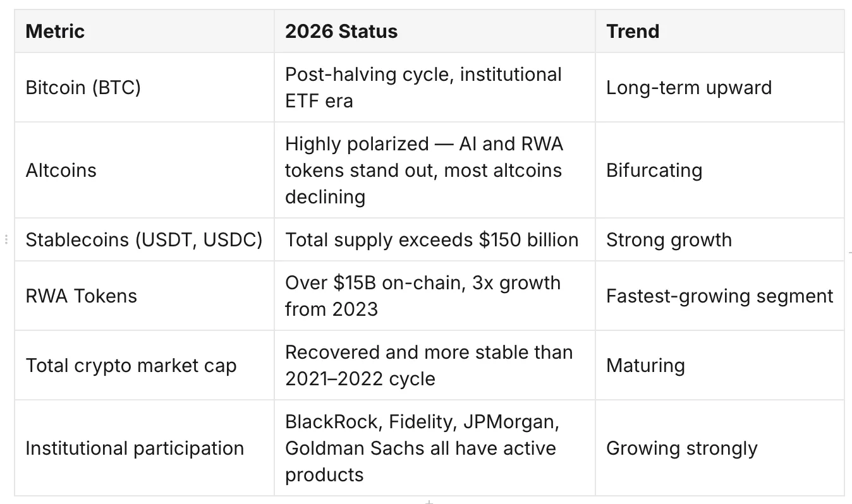Select the 2026 Status column header

435,31
